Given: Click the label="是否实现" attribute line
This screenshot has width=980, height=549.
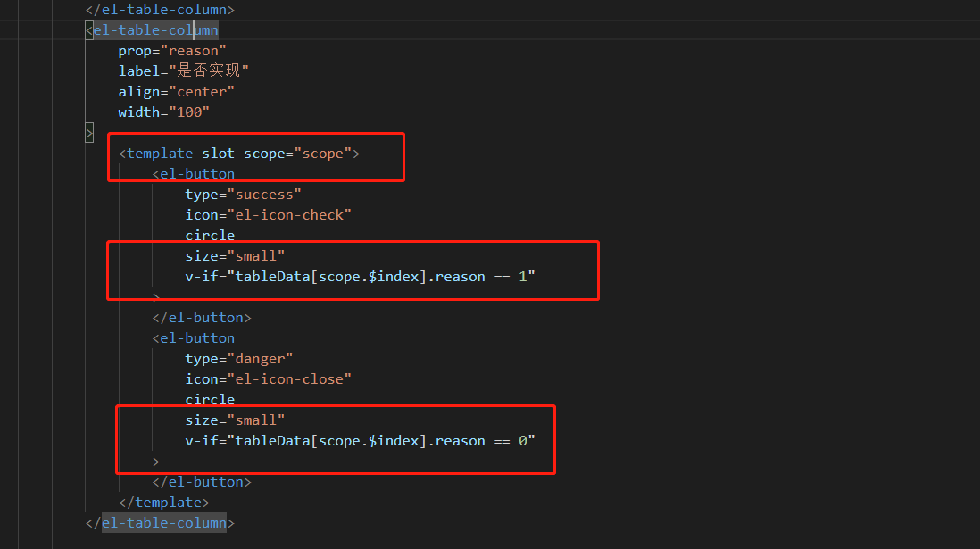Looking at the screenshot, I should point(183,71).
